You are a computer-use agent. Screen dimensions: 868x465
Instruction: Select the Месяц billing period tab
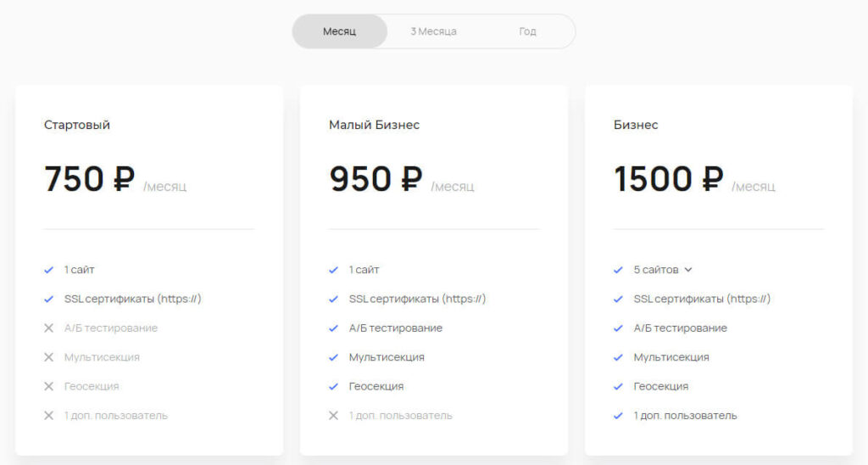click(339, 31)
